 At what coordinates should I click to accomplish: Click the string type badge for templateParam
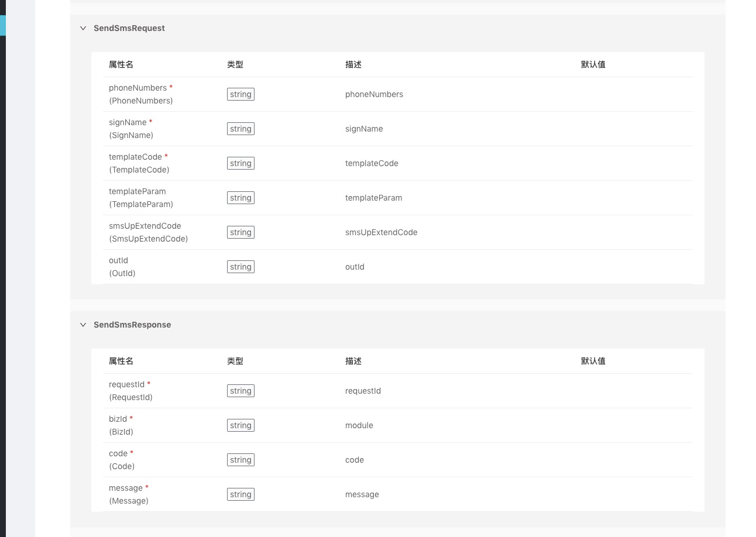point(240,198)
